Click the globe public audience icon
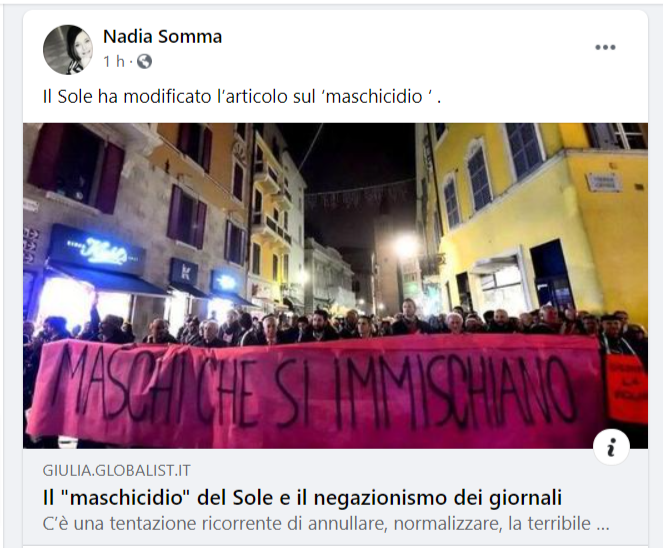 144,62
